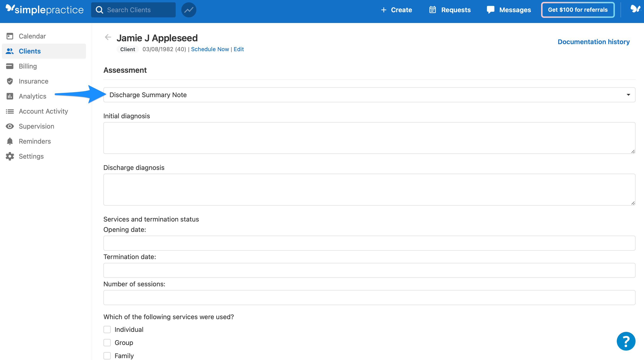Select the Calendar icon in the sidebar
This screenshot has width=644, height=360.
pyautogui.click(x=10, y=36)
